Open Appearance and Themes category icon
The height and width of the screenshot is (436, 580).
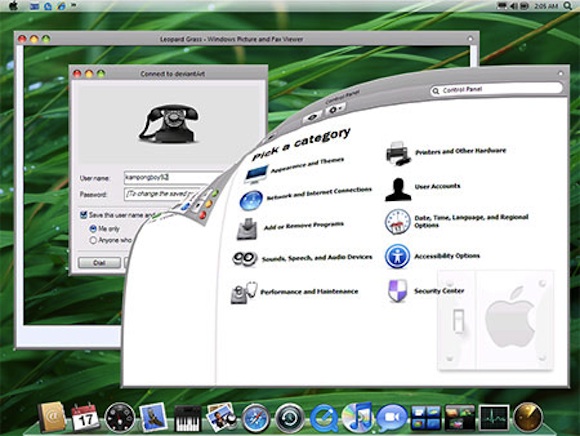256,174
